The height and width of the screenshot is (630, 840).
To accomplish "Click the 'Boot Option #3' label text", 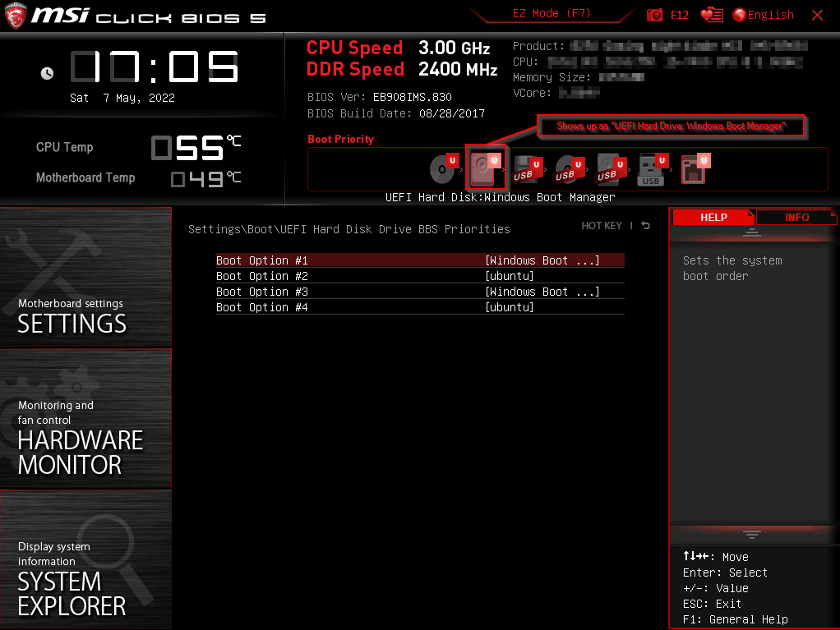I will [262, 292].
